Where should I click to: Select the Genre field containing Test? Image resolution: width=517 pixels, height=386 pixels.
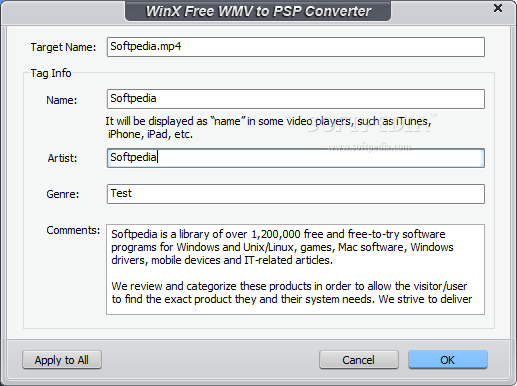296,194
